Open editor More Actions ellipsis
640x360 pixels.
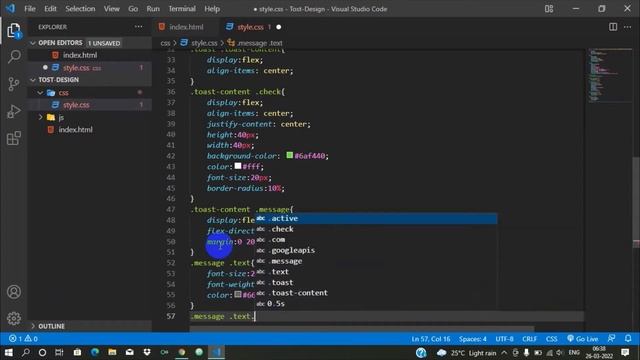pyautogui.click(x=627, y=27)
